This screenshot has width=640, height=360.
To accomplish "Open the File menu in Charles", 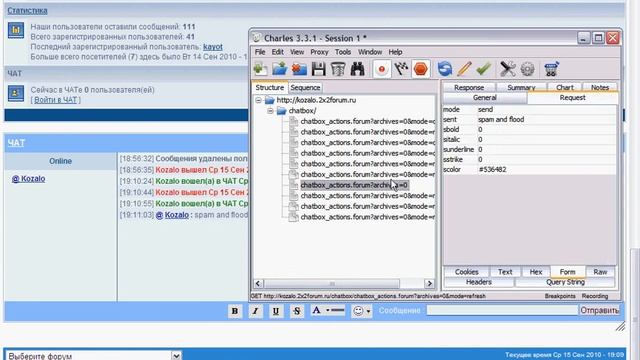I will (260, 52).
